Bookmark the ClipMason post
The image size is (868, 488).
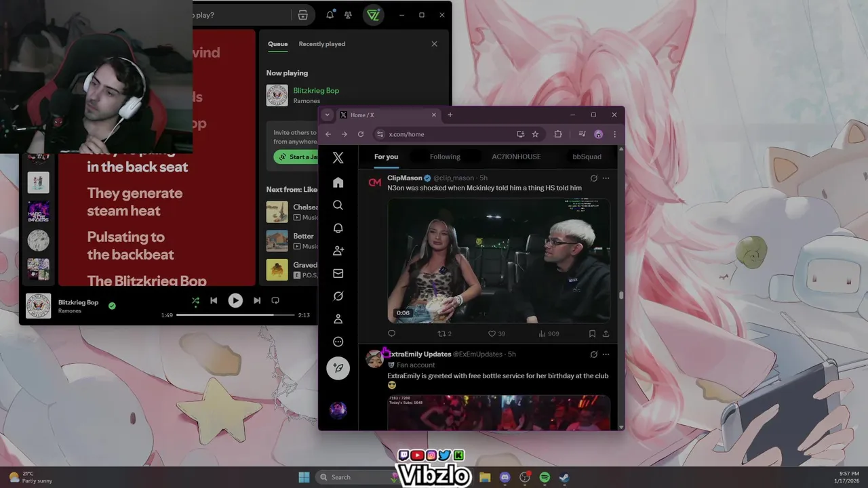click(592, 333)
